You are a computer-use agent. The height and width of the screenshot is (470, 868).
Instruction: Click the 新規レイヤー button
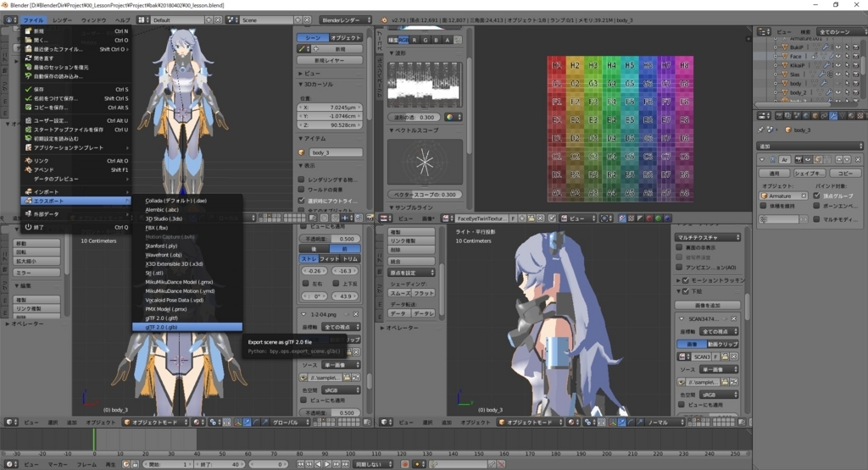(x=330, y=60)
